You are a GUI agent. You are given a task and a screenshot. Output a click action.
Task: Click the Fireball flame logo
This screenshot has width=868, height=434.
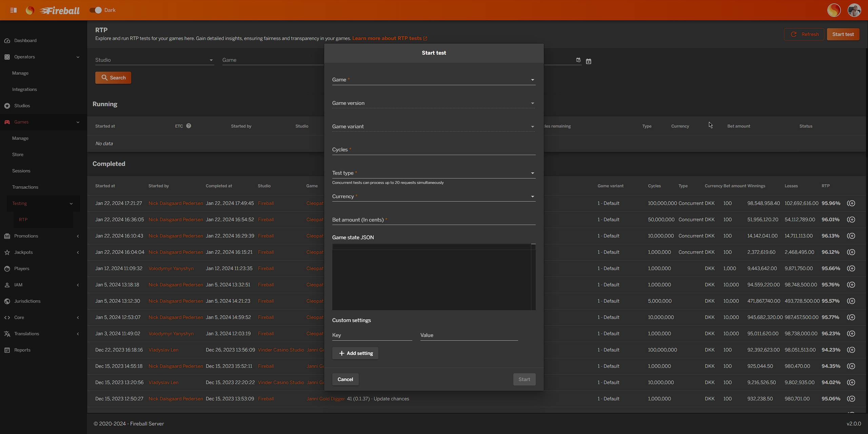click(x=30, y=10)
